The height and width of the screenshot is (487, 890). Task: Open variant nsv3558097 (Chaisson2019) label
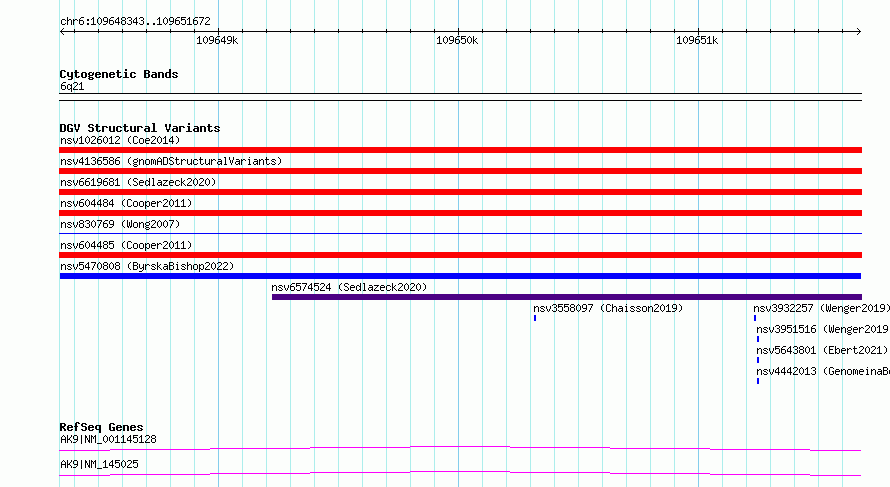608,308
